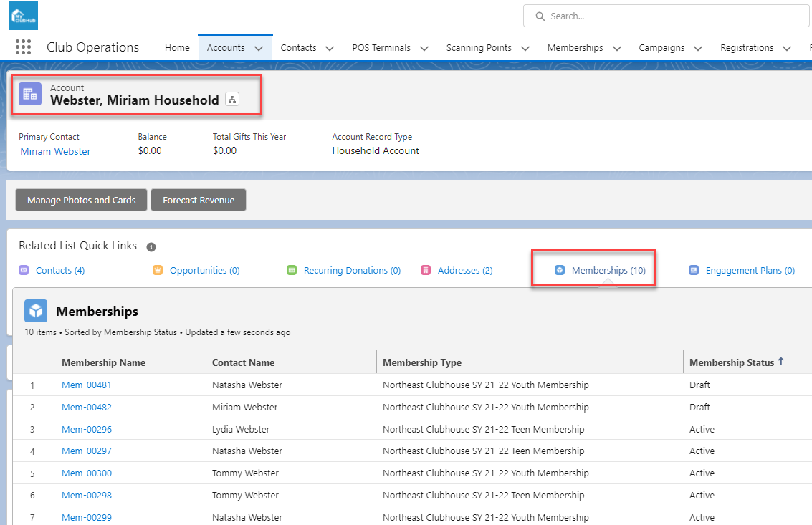Click the Addresses quick link icon

[x=426, y=271]
